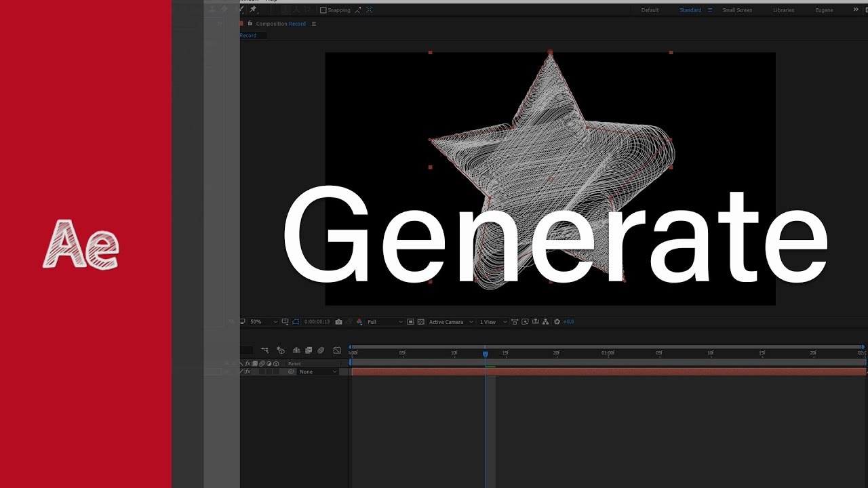
Task: Switch to the Libraries workspace
Action: coord(783,10)
